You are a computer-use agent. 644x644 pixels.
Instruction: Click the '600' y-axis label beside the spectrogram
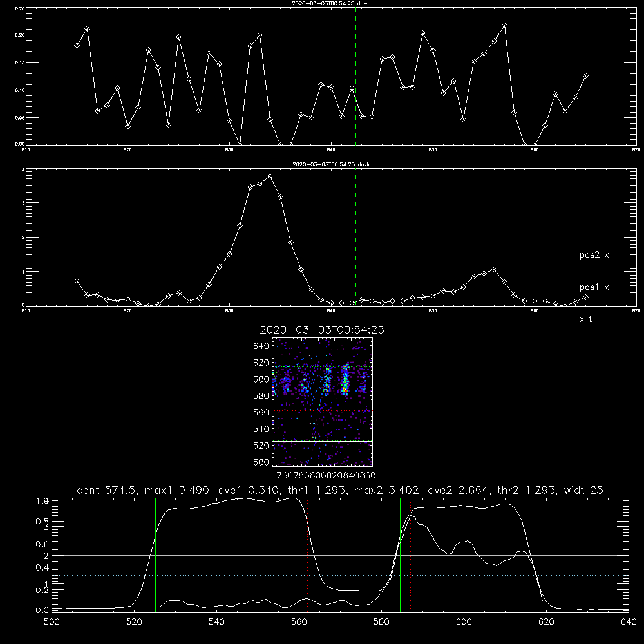pos(261,379)
